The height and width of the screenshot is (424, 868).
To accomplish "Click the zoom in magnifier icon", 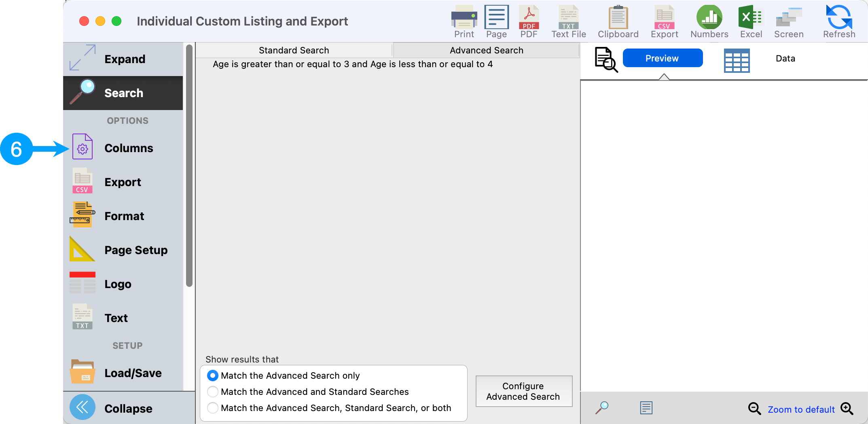I will click(x=847, y=409).
